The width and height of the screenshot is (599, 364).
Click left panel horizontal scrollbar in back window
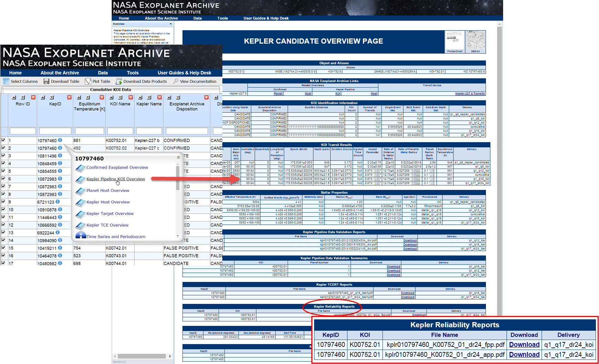coord(142,356)
